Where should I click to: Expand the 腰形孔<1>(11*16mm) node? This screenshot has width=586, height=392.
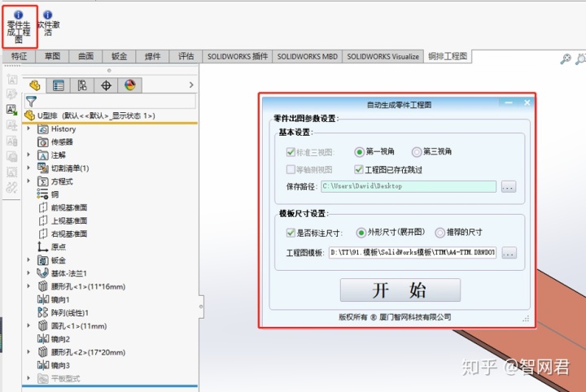[28, 286]
